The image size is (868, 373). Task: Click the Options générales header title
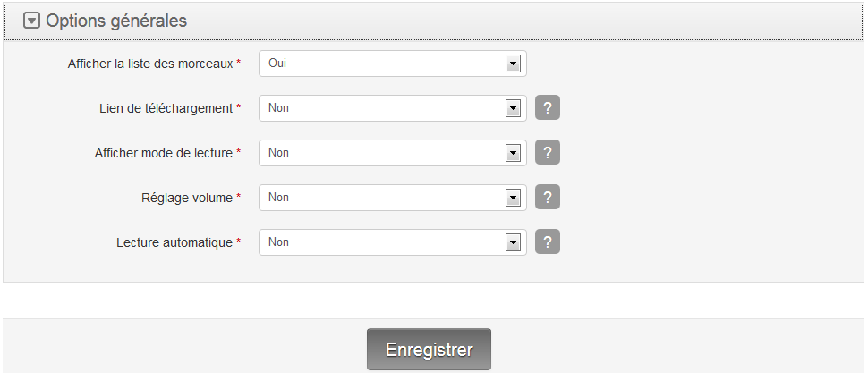pyautogui.click(x=116, y=21)
